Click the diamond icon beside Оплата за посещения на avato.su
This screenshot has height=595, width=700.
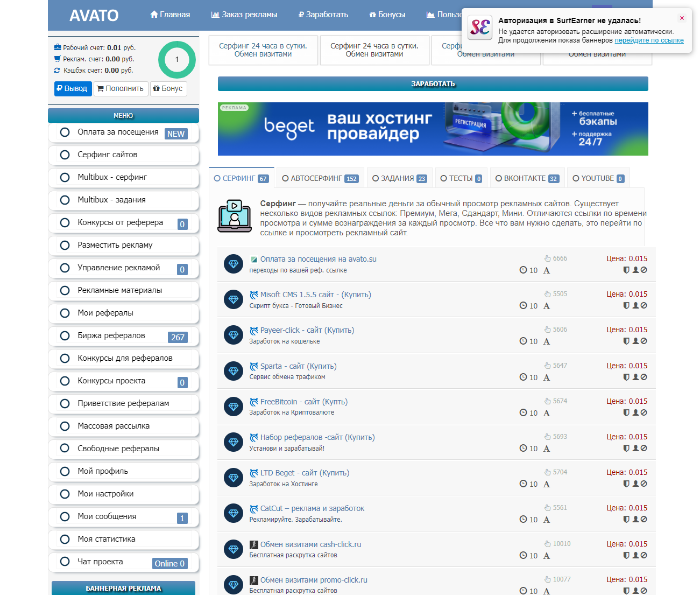[x=234, y=264]
